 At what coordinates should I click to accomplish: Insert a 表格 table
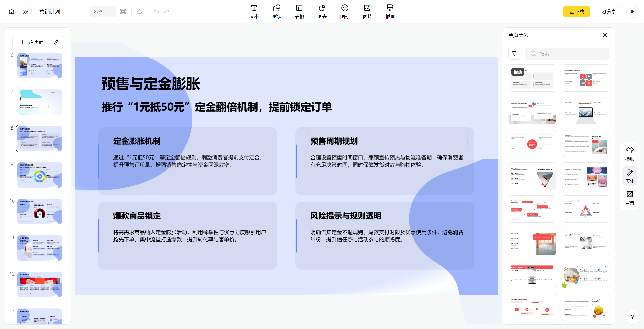point(299,12)
